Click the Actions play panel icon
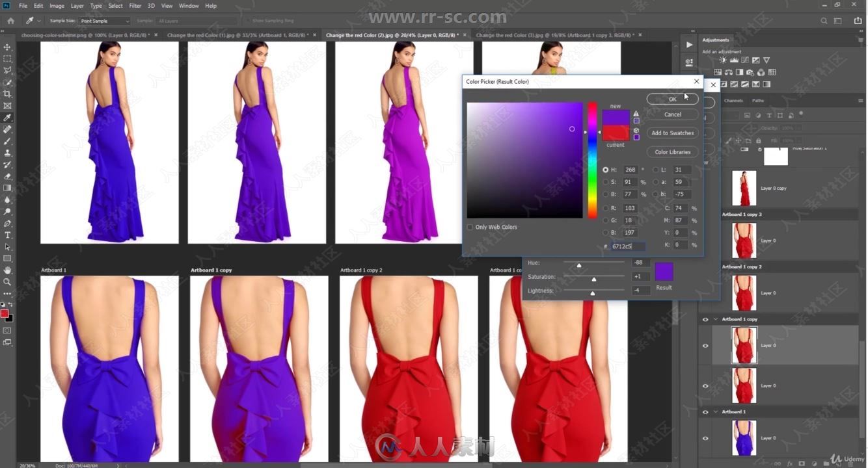The image size is (868, 468). click(x=689, y=45)
